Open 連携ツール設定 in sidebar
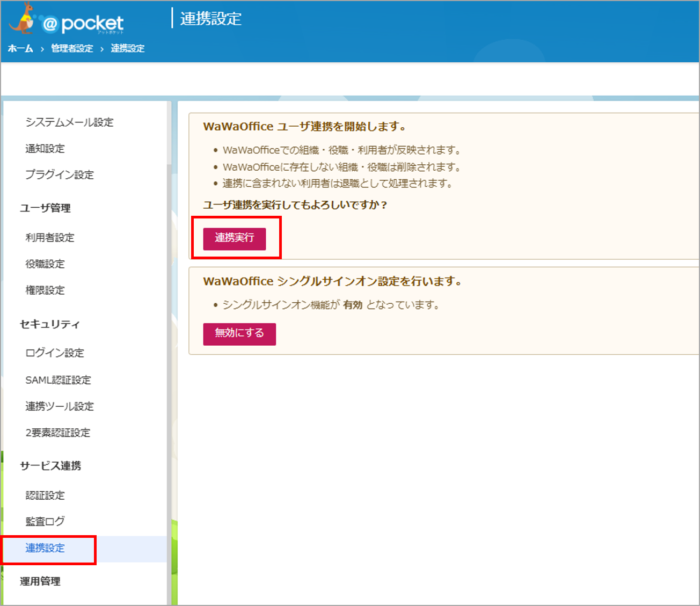700x606 pixels. 60,406
